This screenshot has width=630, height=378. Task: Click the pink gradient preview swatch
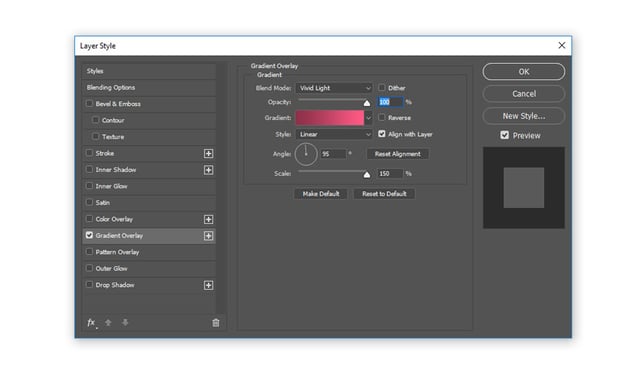point(330,118)
